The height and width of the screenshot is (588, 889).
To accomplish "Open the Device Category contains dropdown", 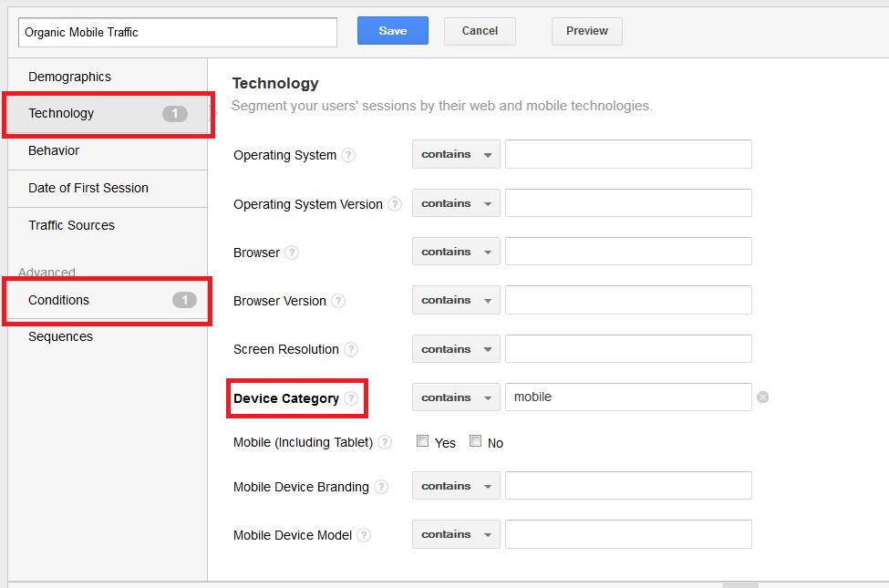I will (x=456, y=397).
